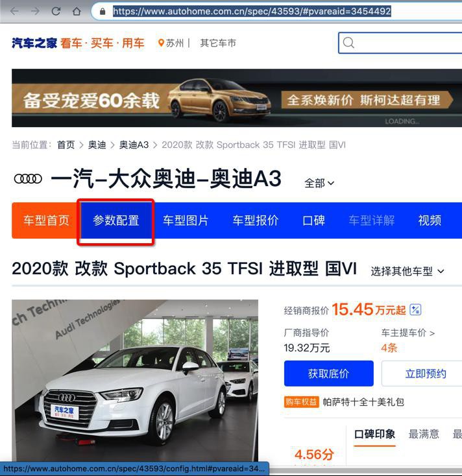Open the price calculator icon beside 15.45万元起

tap(415, 309)
